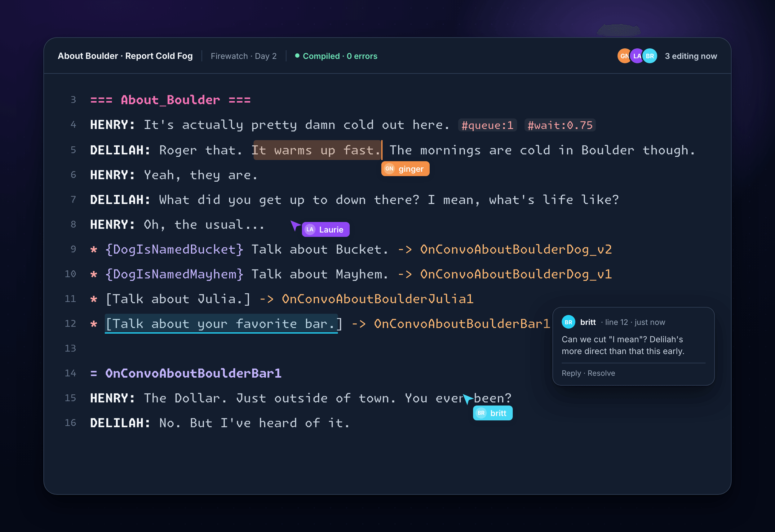Click the choice asterisk on line 9
This screenshot has height=532, width=775.
(x=94, y=250)
